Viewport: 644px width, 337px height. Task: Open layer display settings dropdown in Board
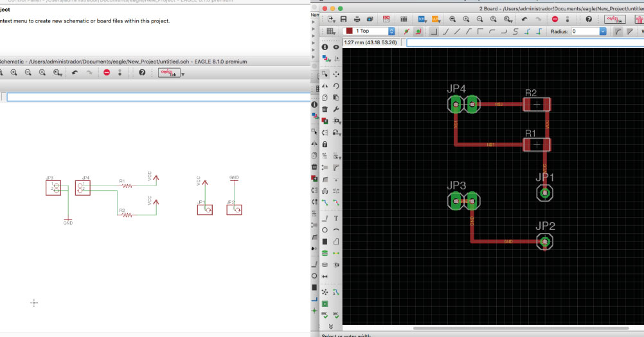(x=327, y=58)
